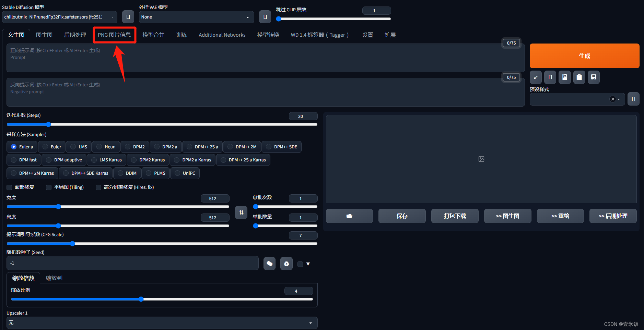
Task: Click orange 生成 generate button
Action: (x=584, y=56)
